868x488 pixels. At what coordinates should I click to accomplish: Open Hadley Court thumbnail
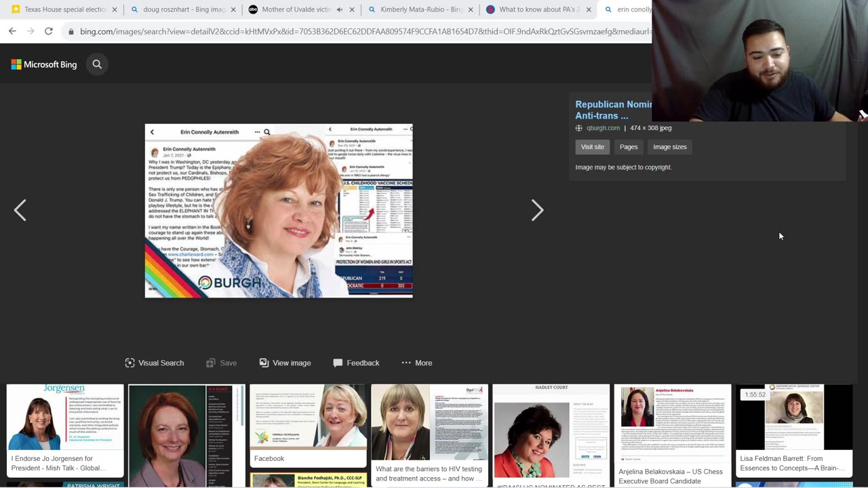pos(551,436)
